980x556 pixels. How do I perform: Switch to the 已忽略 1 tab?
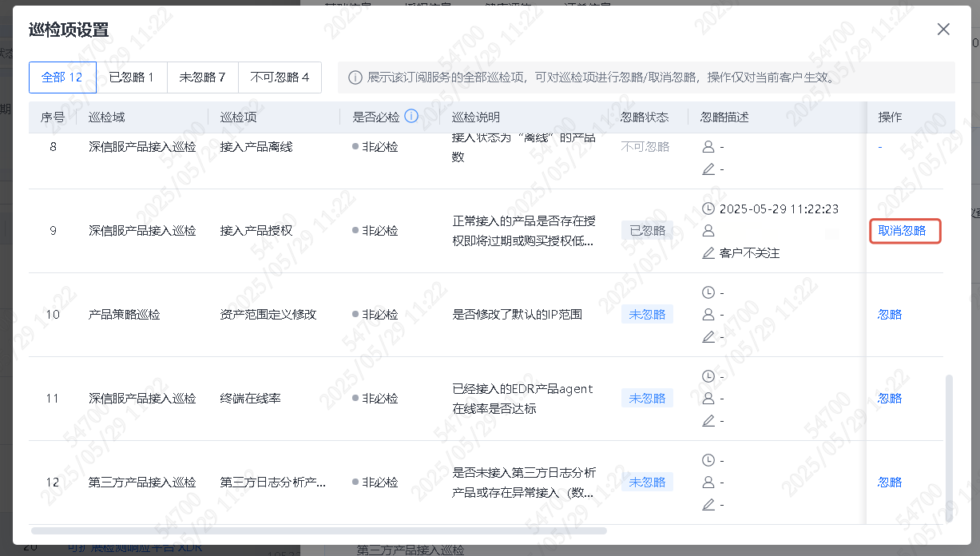tap(131, 77)
